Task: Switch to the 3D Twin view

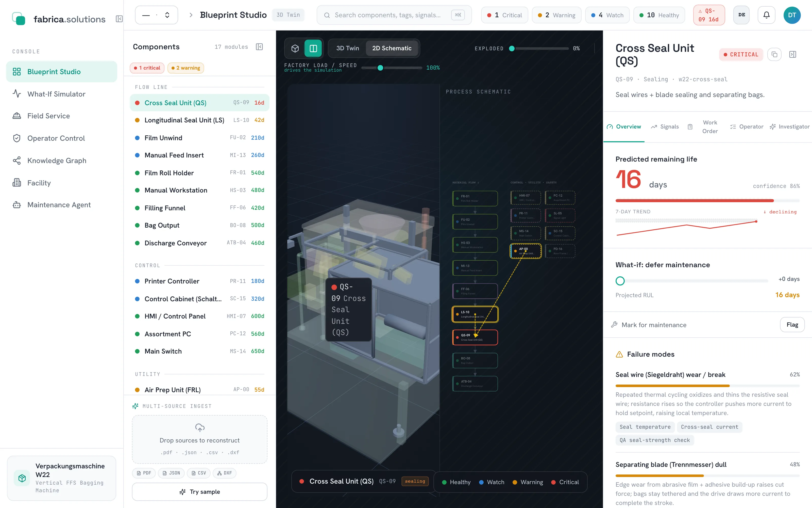Action: click(x=347, y=48)
